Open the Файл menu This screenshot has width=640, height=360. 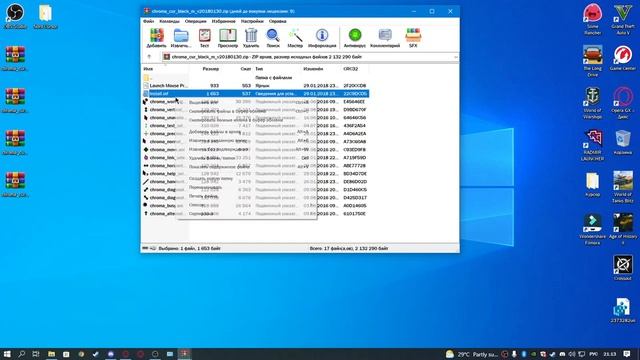tap(149, 21)
